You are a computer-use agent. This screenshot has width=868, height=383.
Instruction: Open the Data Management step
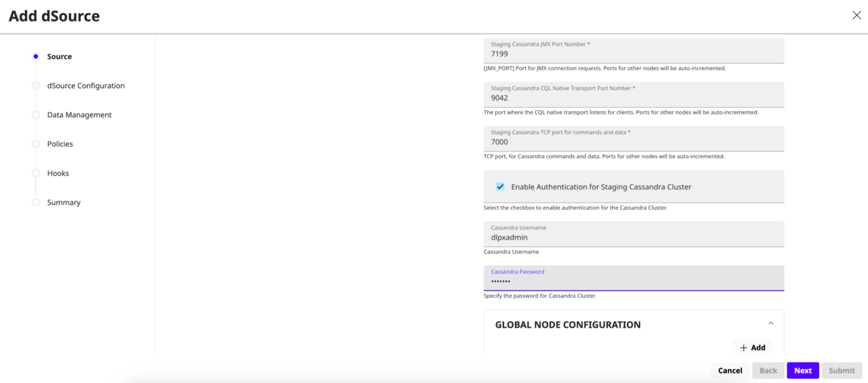(79, 115)
